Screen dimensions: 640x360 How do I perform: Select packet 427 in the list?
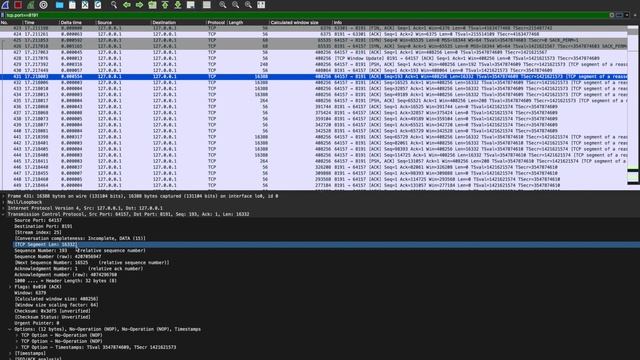pos(313,52)
